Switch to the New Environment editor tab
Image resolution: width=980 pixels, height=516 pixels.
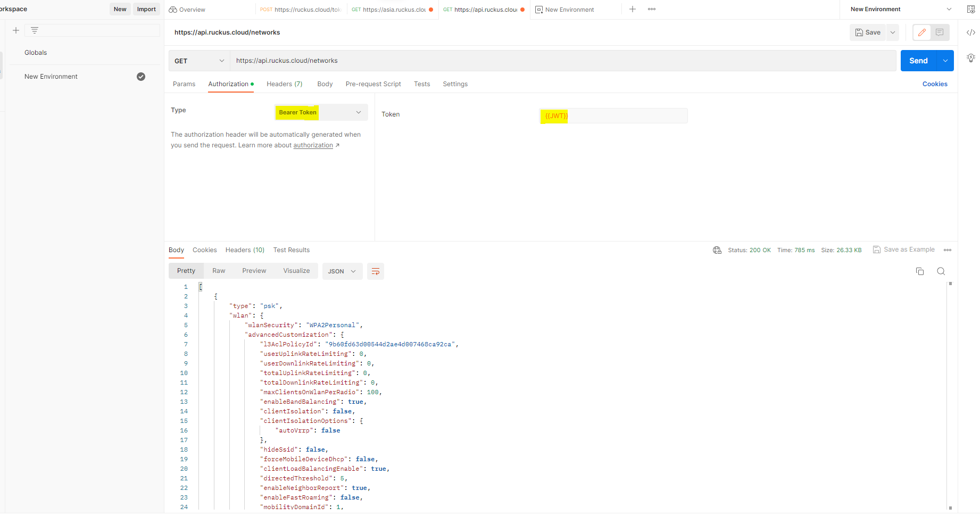[x=565, y=10]
